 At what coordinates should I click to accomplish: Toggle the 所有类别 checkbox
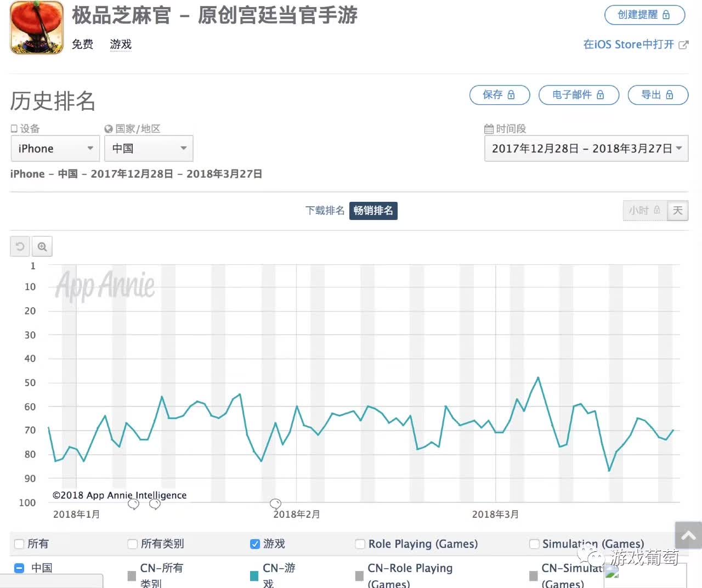[x=132, y=544]
